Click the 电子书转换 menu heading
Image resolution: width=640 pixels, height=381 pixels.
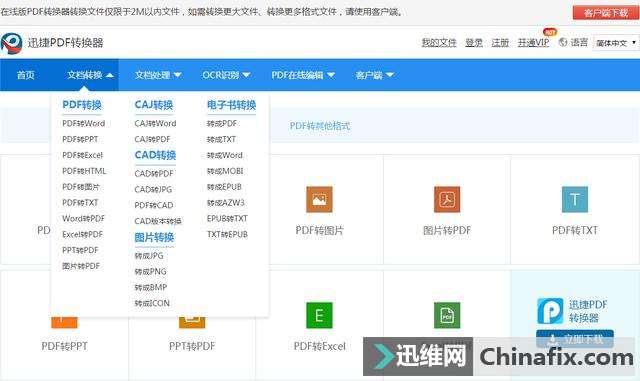pyautogui.click(x=231, y=105)
